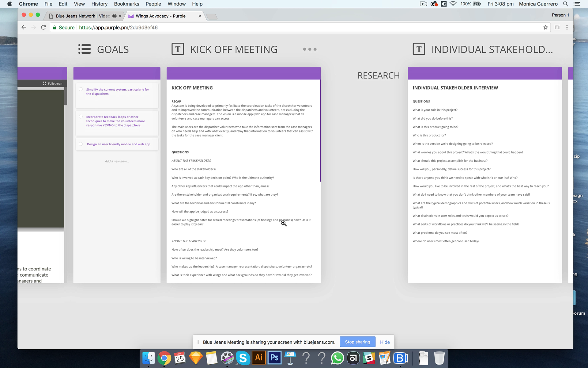Screen dimensions: 588x368
Task: Open the three-dots options next to Kick Off Meeting
Action: (x=310, y=49)
